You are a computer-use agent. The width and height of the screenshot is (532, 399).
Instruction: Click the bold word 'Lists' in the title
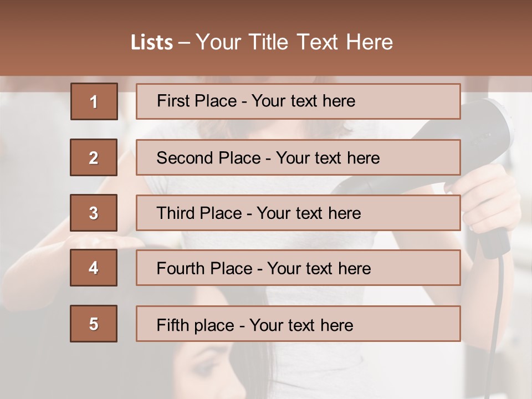[x=152, y=43]
